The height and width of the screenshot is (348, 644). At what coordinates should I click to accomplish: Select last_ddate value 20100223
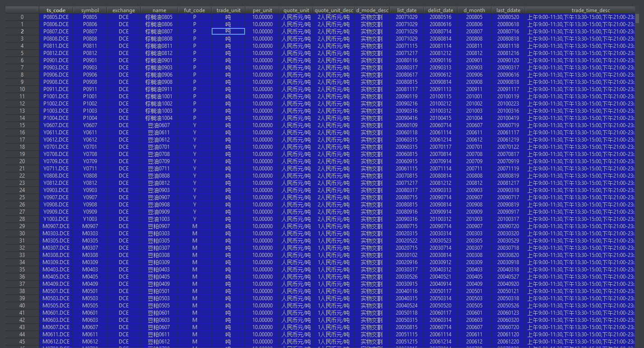508,104
